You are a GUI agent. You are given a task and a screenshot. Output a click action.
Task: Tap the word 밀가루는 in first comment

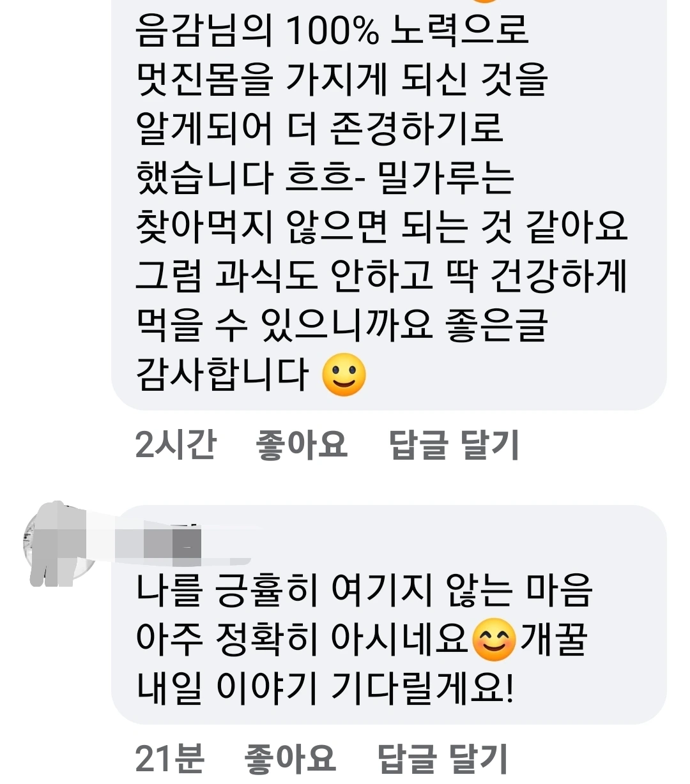tap(446, 178)
